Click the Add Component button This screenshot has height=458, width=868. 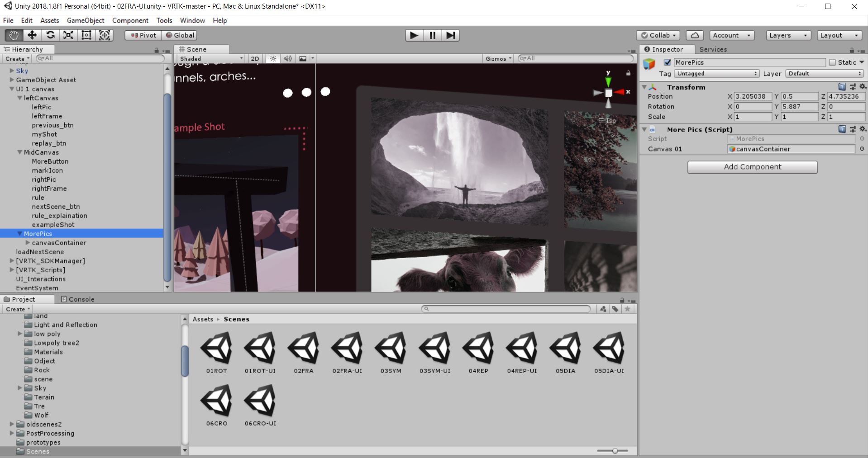(752, 167)
